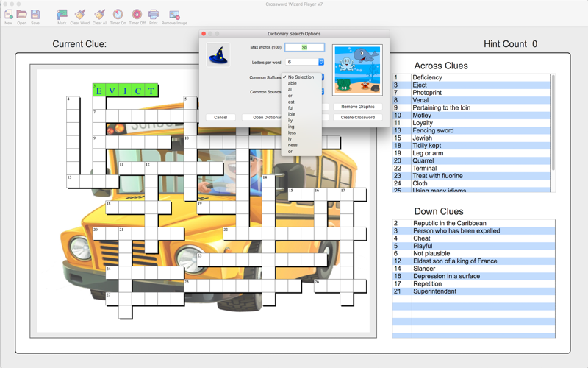This screenshot has height=368, width=588.
Task: Select down clue 'Superintendent'
Action: pyautogui.click(x=473, y=291)
